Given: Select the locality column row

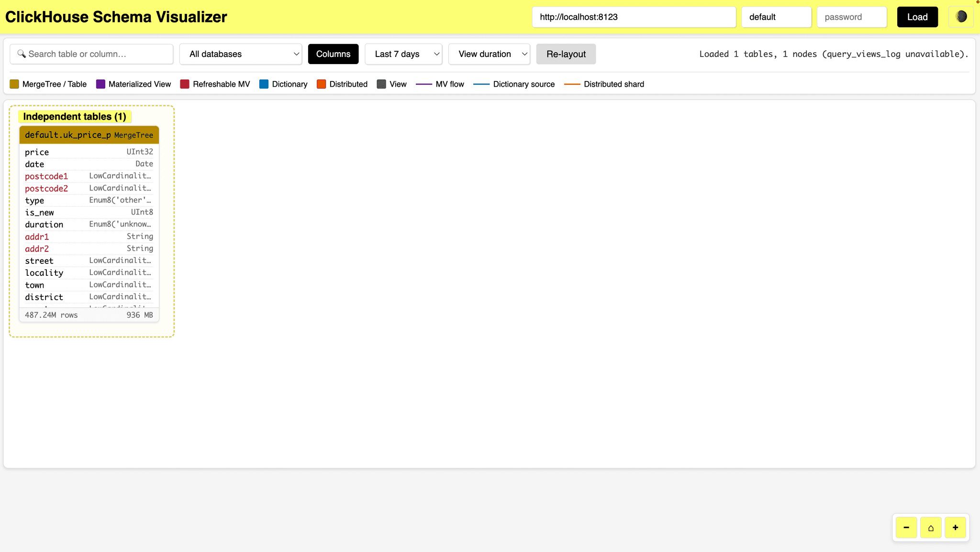Looking at the screenshot, I should click(89, 273).
